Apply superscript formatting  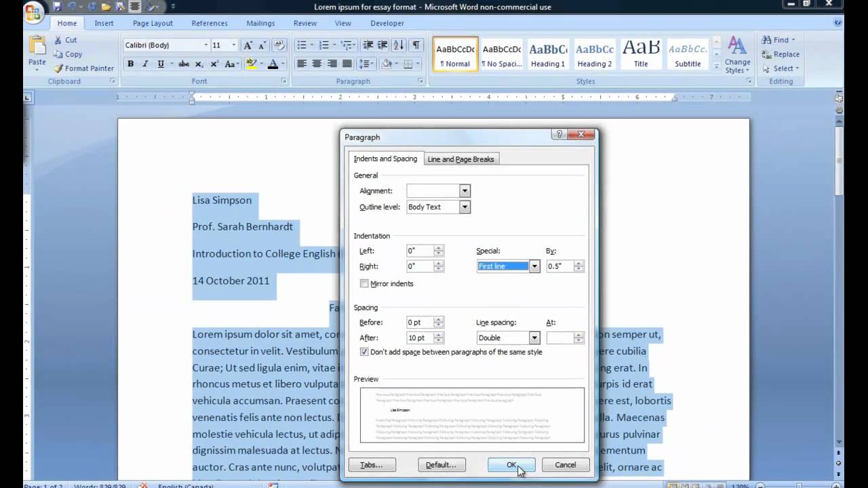[x=214, y=64]
